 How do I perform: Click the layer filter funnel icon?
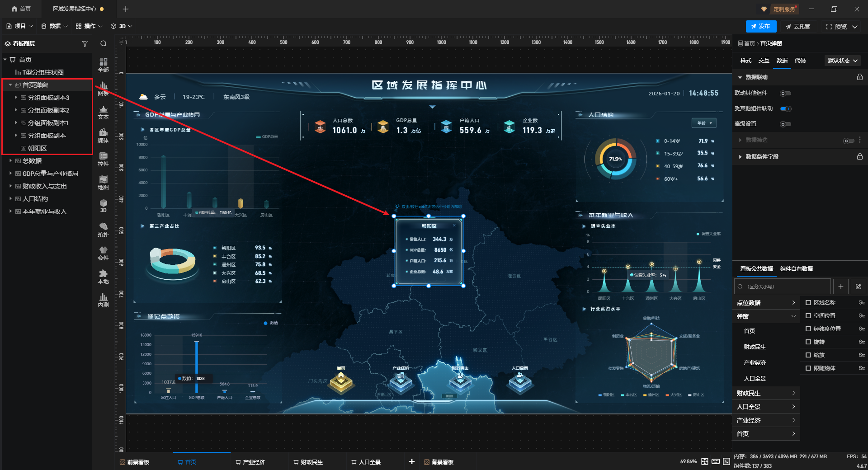(85, 44)
